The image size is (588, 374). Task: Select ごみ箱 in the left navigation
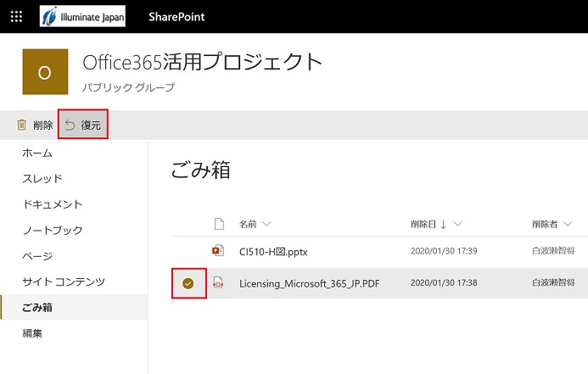(37, 307)
